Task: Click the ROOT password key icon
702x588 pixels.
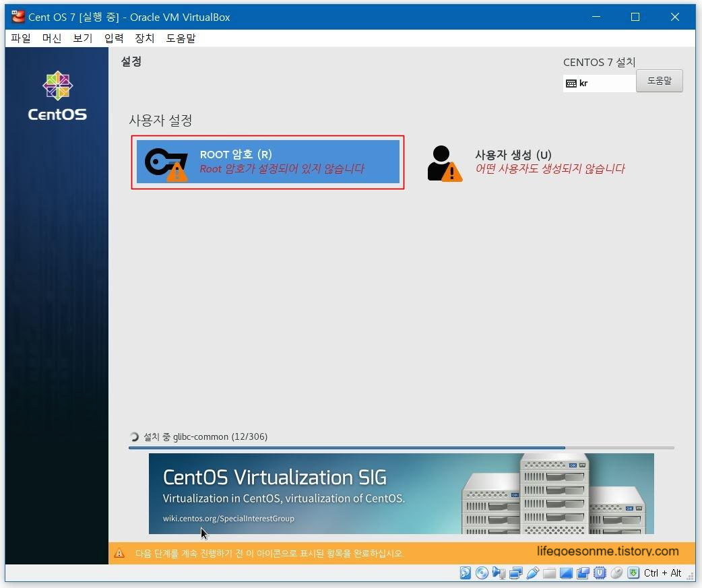Action: (166, 164)
